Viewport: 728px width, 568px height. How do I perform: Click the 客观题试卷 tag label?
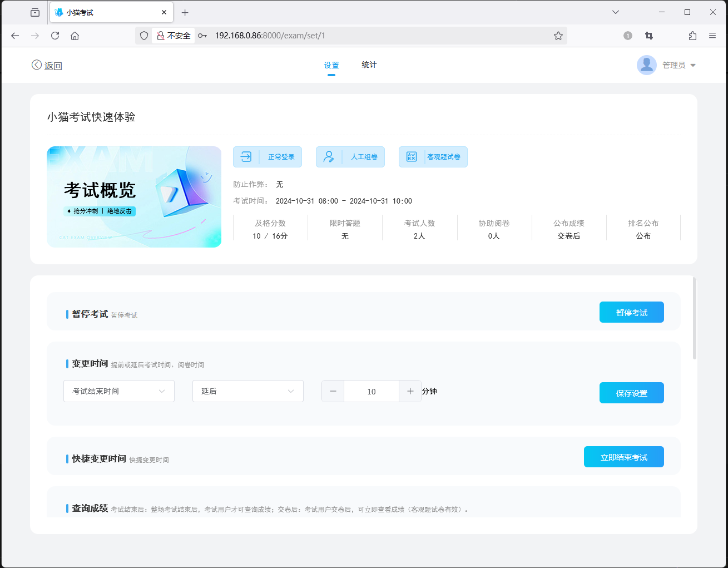pos(444,157)
